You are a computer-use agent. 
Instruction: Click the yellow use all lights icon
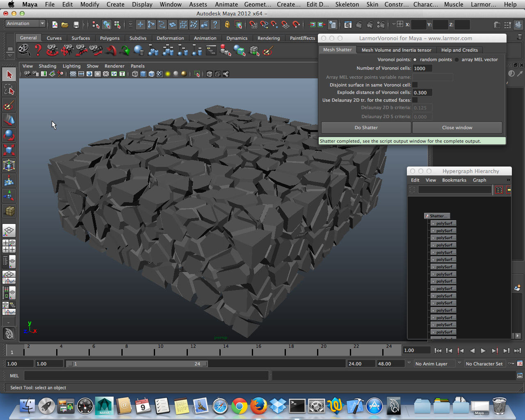pyautogui.click(x=168, y=74)
